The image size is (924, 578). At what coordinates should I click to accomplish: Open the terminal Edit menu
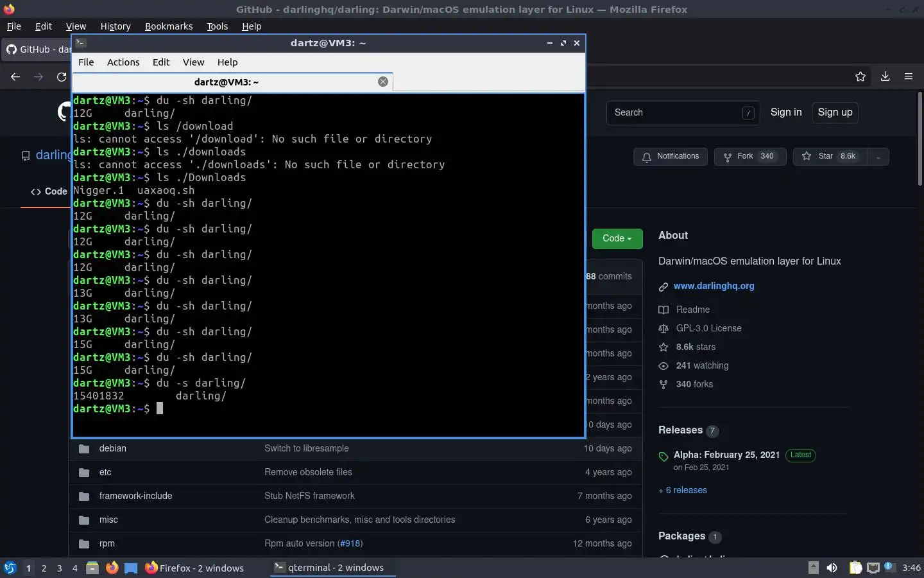[161, 62]
